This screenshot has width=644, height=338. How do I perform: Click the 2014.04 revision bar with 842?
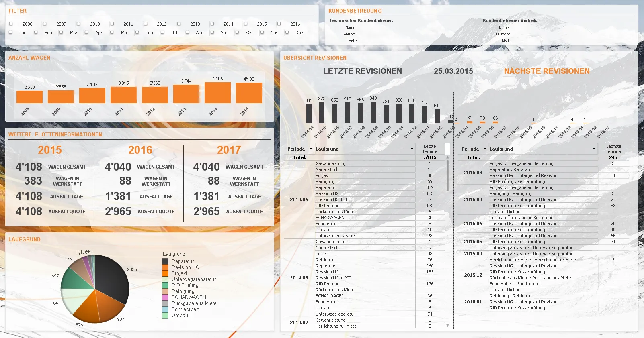[309, 114]
